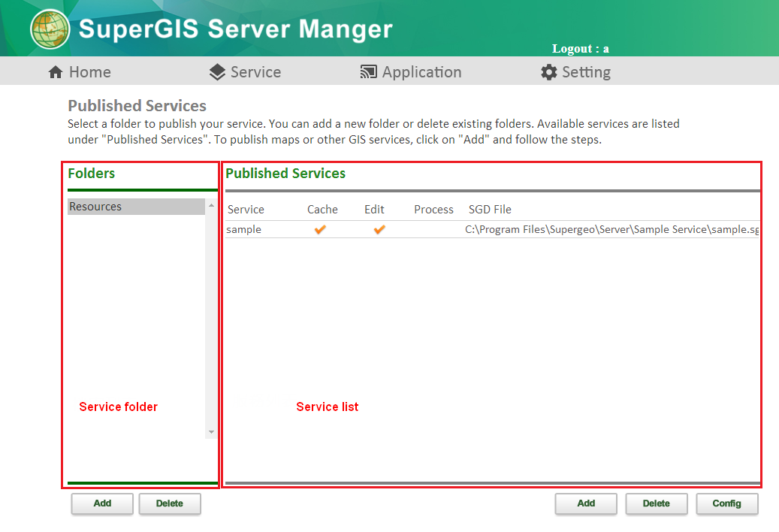Image resolution: width=779 pixels, height=532 pixels.
Task: Click the Folders list scroll down arrow
Action: pos(211,432)
